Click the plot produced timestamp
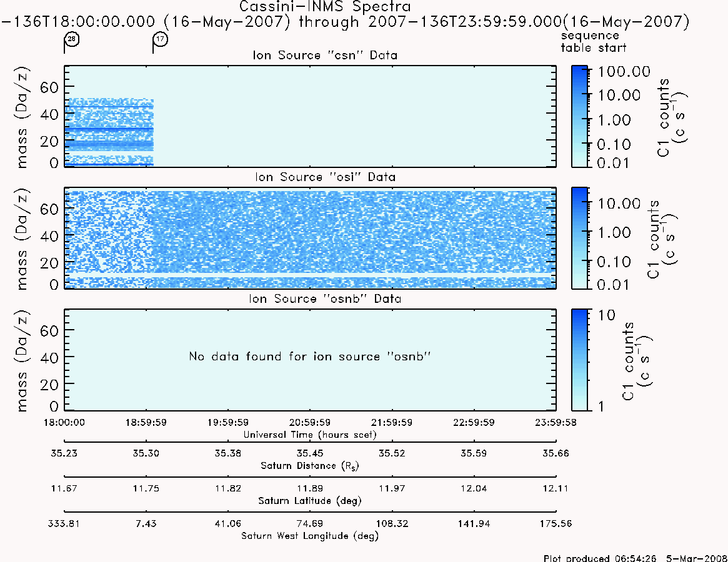The width and height of the screenshot is (728, 562). [635, 558]
